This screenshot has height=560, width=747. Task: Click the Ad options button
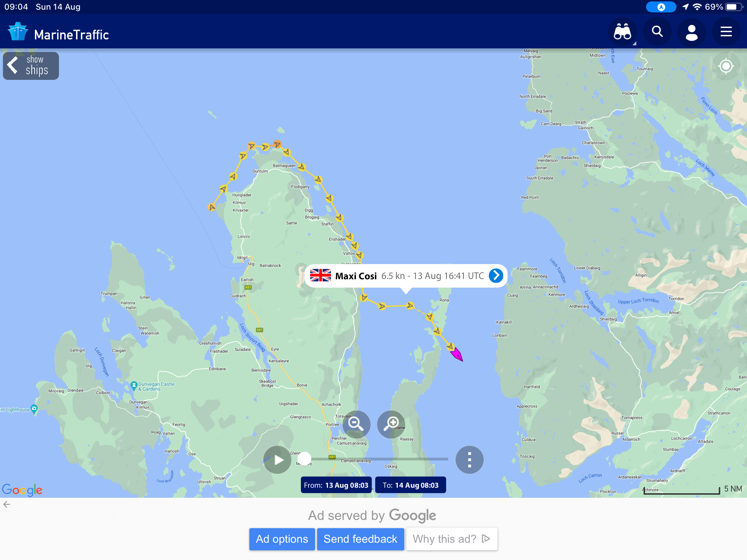click(282, 539)
